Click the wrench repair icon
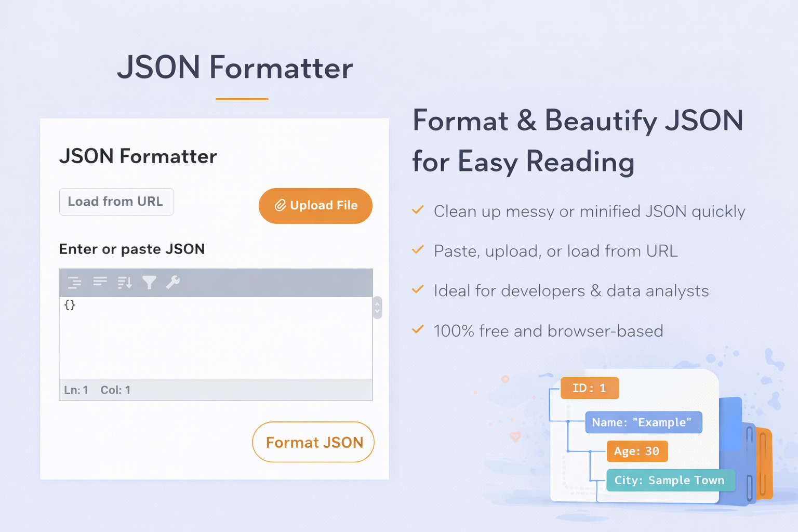This screenshot has width=798, height=532. (x=173, y=282)
